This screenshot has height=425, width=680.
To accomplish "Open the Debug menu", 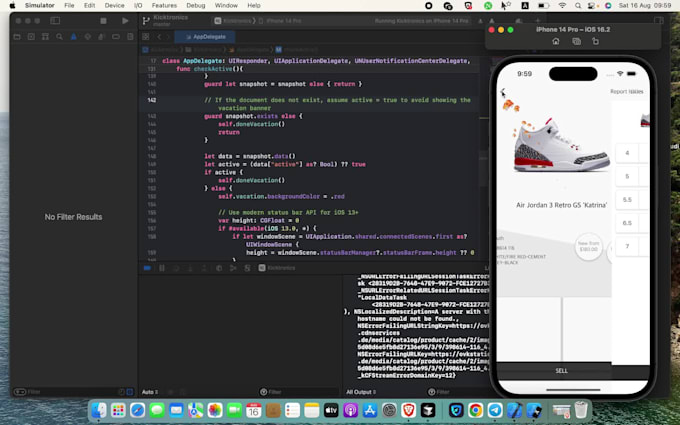I will click(x=196, y=6).
